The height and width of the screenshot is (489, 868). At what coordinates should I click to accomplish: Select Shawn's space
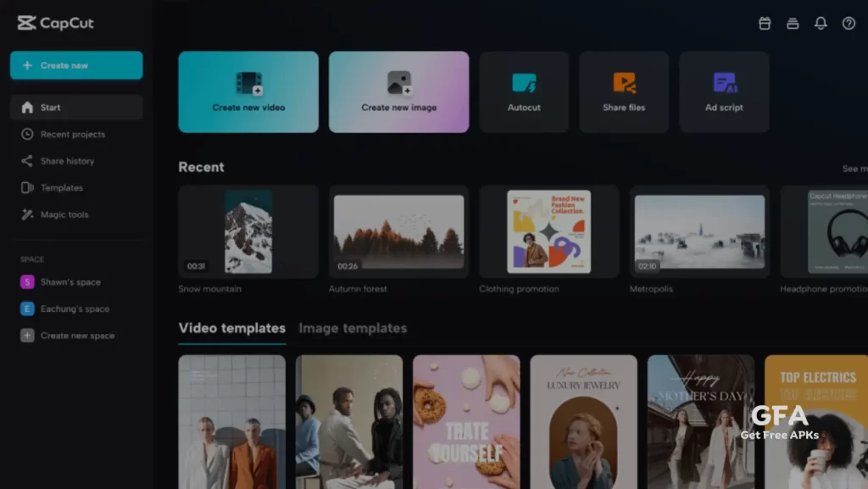point(76,282)
